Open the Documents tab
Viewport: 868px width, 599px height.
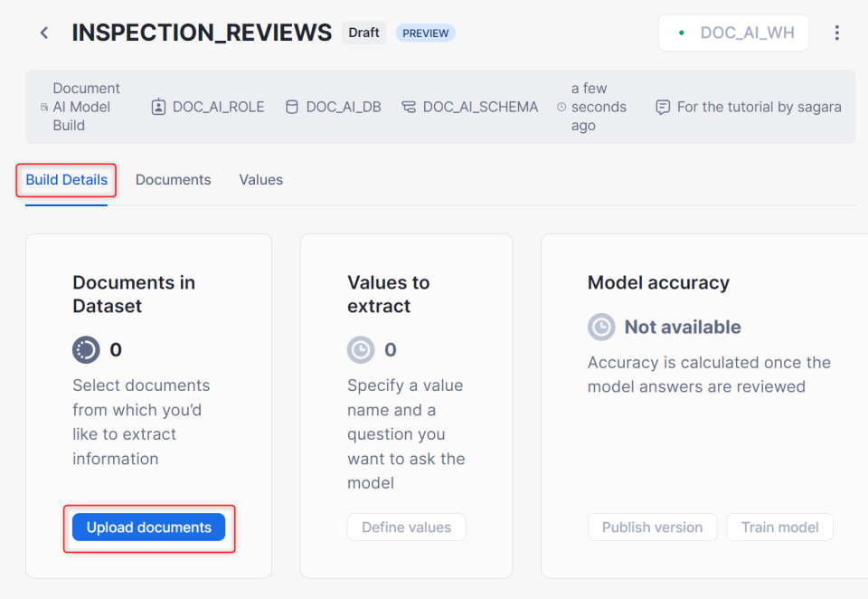[174, 180]
